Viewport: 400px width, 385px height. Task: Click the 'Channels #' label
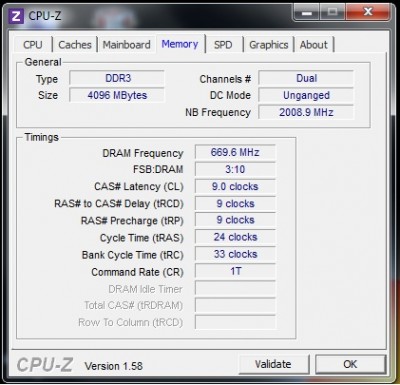pyautogui.click(x=225, y=79)
